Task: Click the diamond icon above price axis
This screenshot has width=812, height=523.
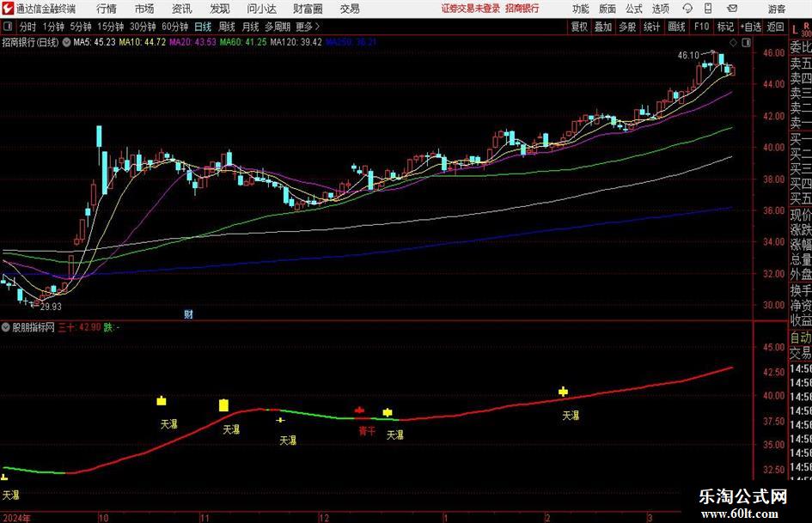Action: pyautogui.click(x=733, y=43)
